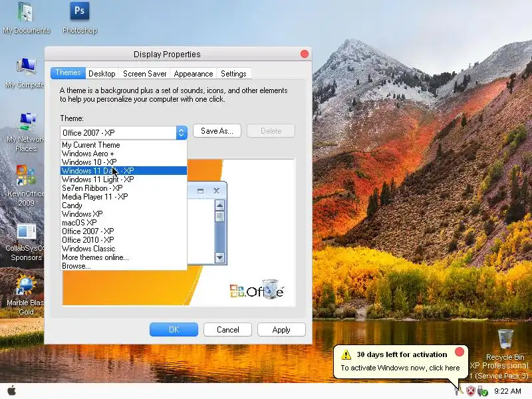The width and height of the screenshot is (532, 399).
Task: Select the Marble Blast Gold desktop icon
Action: click(x=26, y=296)
